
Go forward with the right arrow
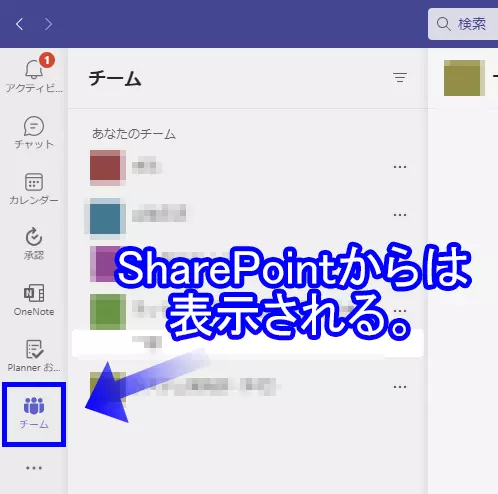(48, 24)
